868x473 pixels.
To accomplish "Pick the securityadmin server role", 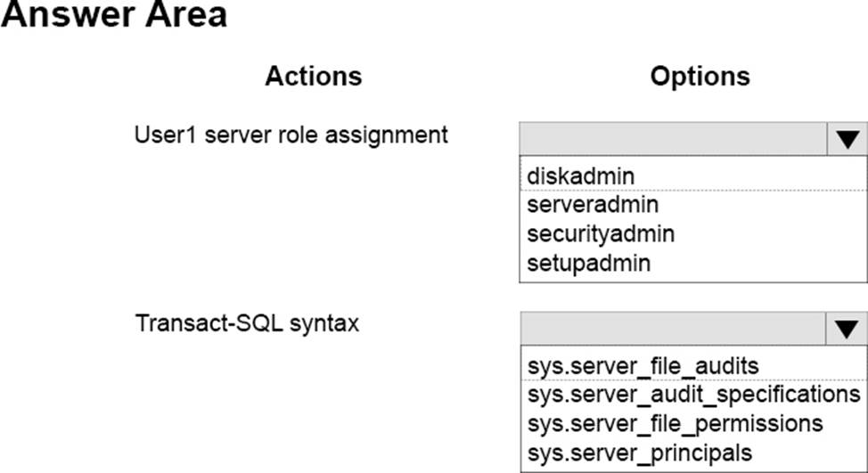I will coord(601,234).
